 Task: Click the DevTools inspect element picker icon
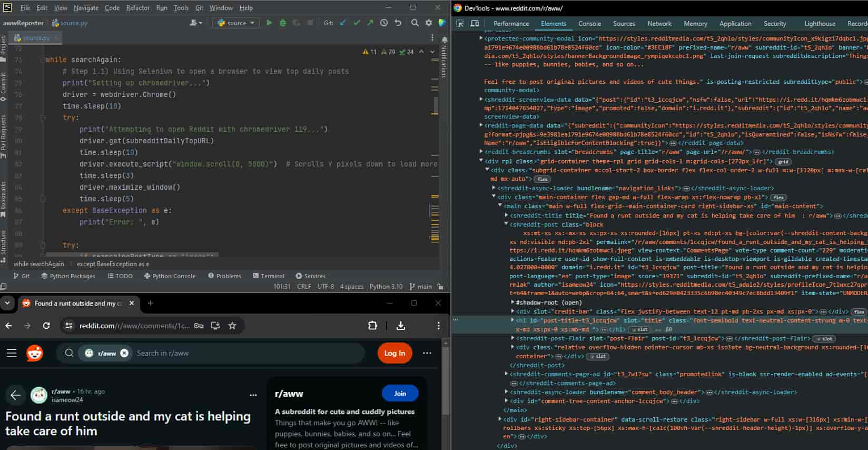tap(460, 23)
